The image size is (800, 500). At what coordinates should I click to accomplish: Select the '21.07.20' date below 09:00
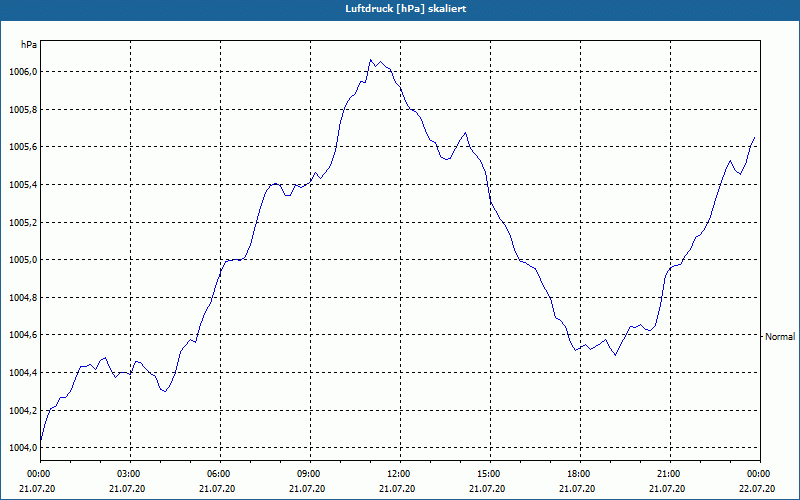(x=307, y=489)
